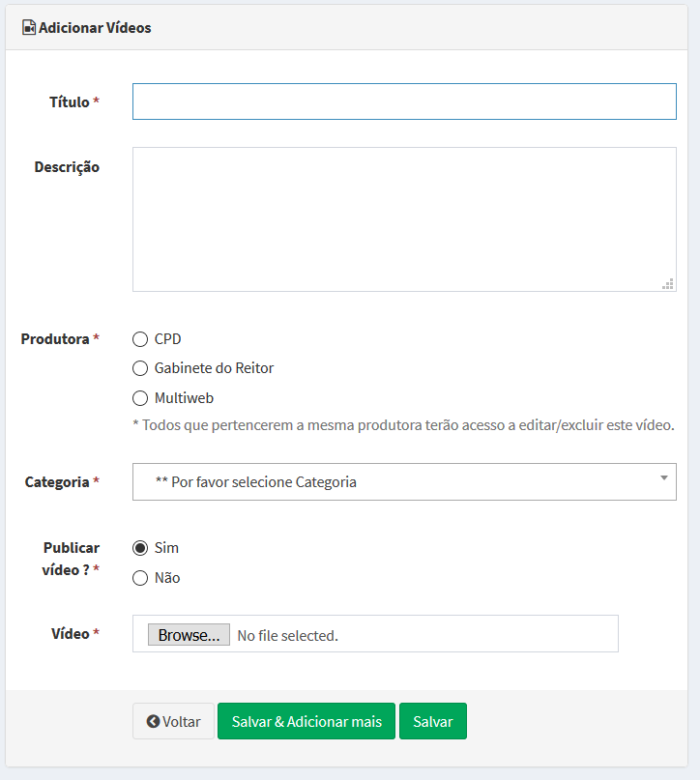Select the Multiweb radio button
Screen dimensions: 700x780
click(x=140, y=398)
